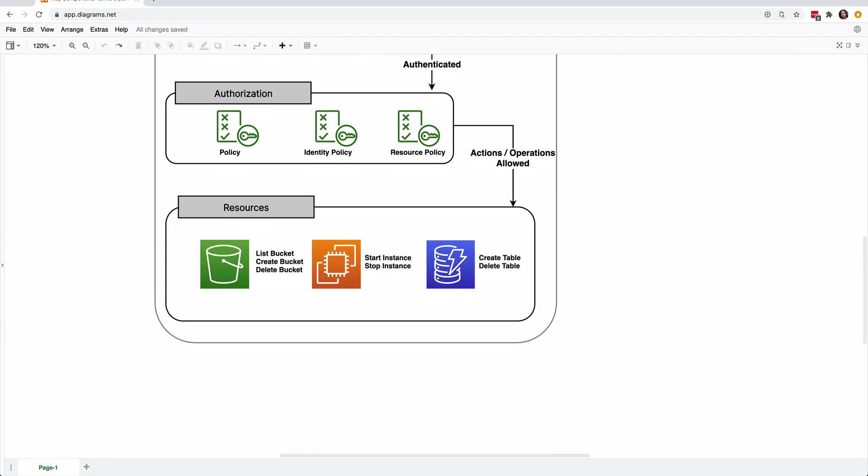Switch to the Page-1 tab

pyautogui.click(x=48, y=467)
